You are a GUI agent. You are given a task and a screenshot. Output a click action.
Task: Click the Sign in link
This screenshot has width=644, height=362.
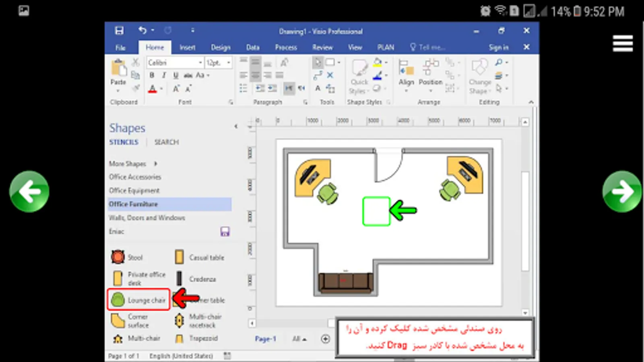click(499, 47)
